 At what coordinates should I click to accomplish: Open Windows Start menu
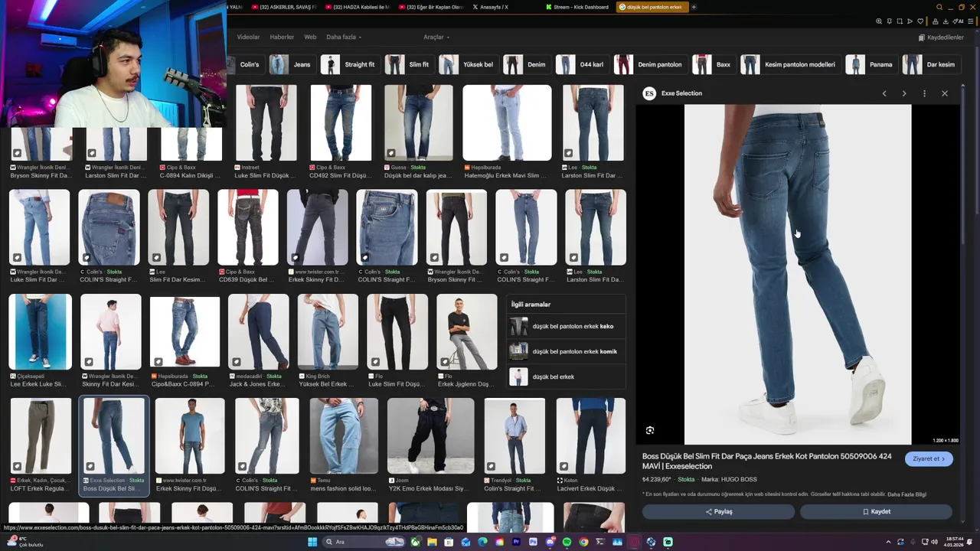312,542
